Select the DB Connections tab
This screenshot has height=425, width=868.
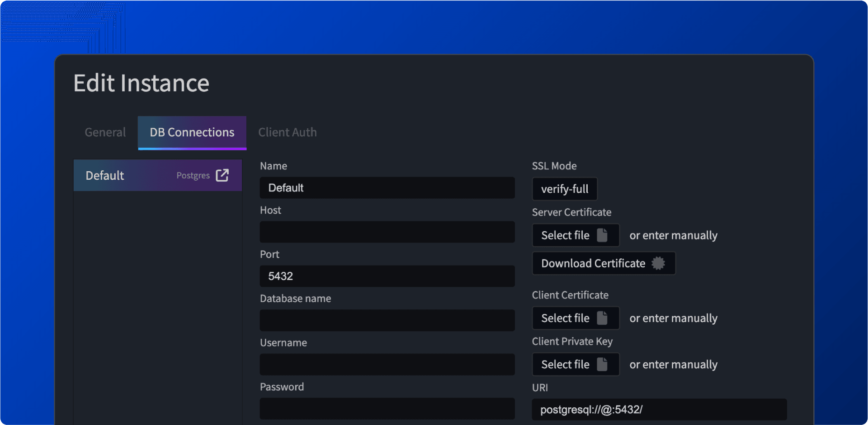click(192, 132)
